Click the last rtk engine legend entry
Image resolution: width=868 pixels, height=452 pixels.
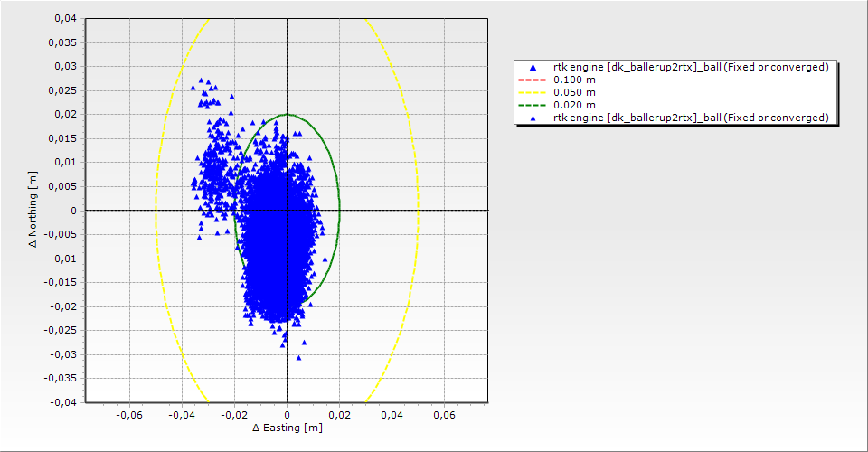pos(675,118)
